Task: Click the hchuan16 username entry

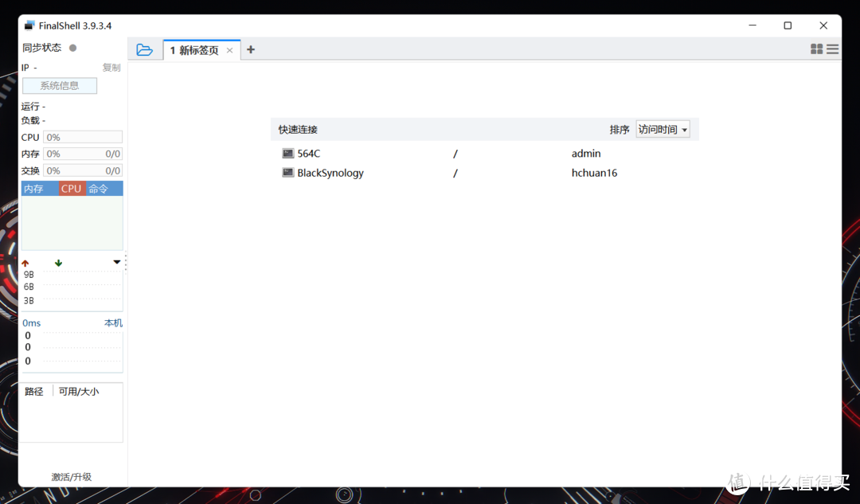Action: click(x=594, y=173)
